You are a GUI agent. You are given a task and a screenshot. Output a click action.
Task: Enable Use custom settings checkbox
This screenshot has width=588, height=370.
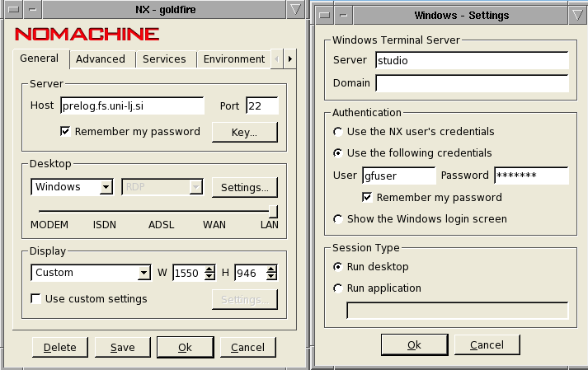[x=35, y=298]
